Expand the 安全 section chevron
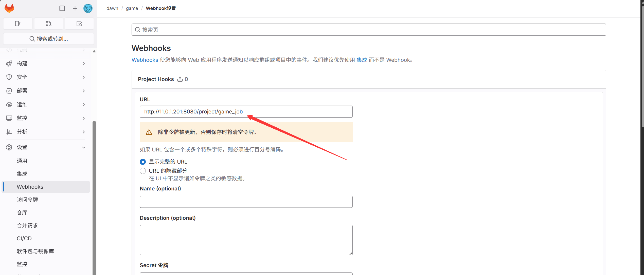Viewport: 644px width, 275px height. pyautogui.click(x=84, y=77)
